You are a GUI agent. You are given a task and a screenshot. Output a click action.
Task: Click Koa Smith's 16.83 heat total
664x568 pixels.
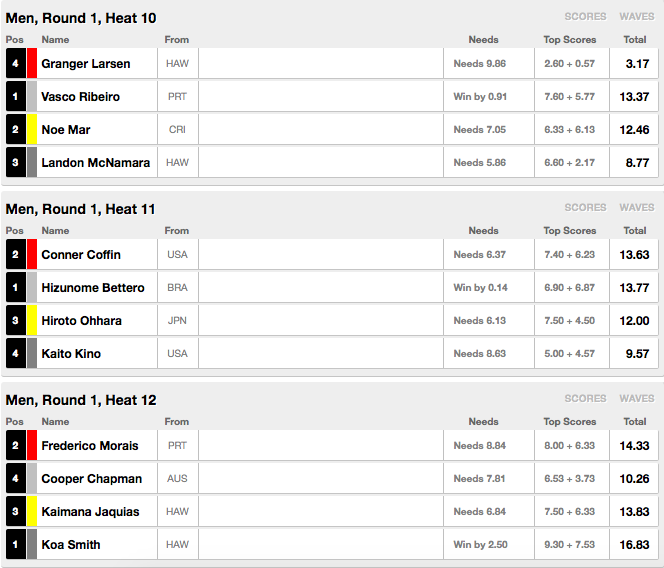[x=634, y=545]
